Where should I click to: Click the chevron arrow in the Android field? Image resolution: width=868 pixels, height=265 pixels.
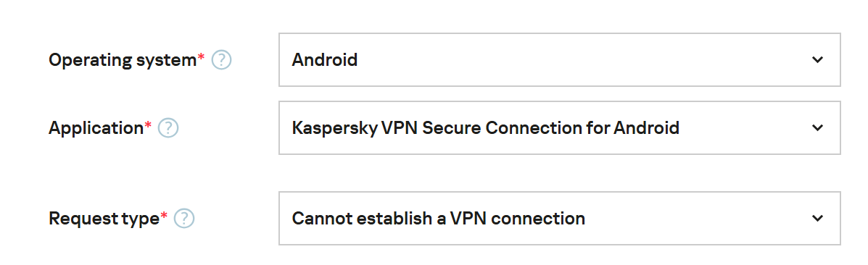coord(817,60)
